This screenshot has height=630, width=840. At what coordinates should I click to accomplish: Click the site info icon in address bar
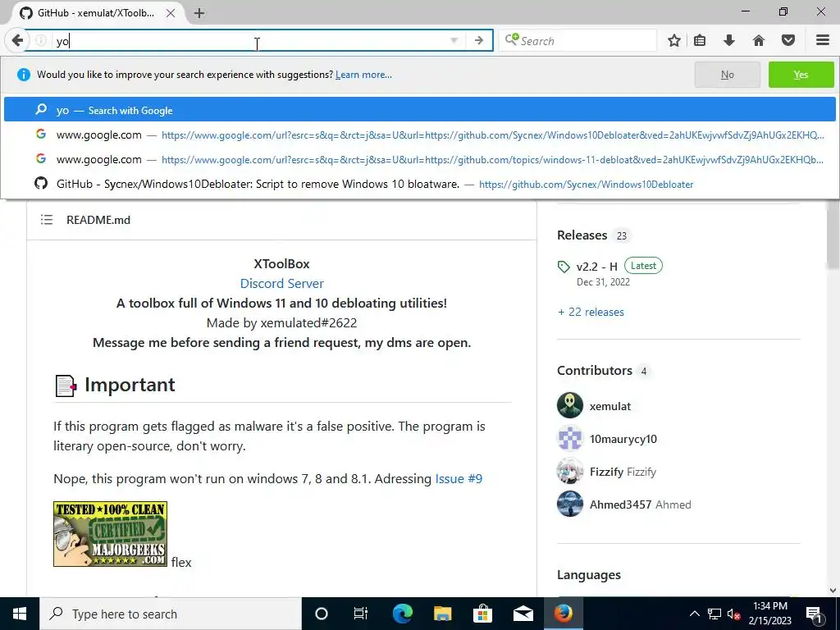[41, 40]
